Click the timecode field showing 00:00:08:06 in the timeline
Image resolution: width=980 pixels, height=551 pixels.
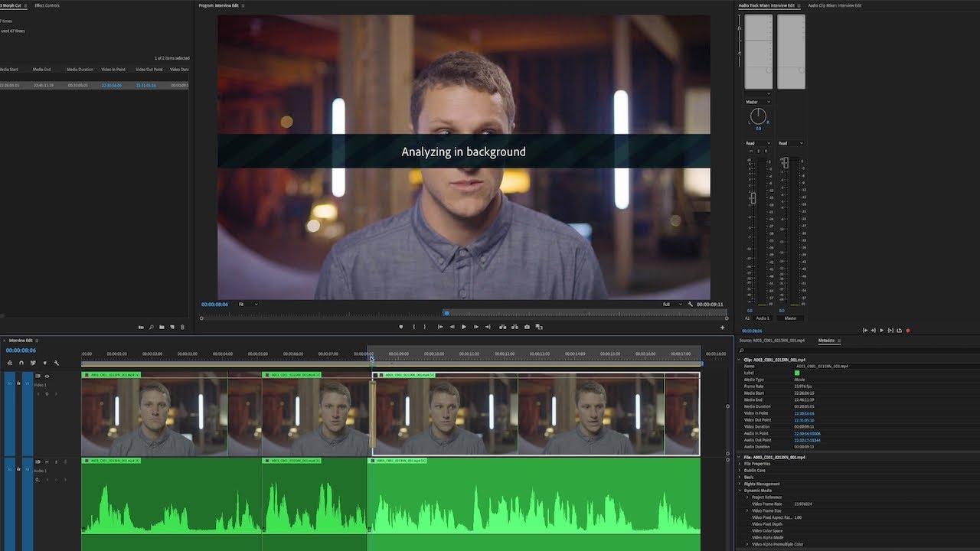click(x=21, y=350)
